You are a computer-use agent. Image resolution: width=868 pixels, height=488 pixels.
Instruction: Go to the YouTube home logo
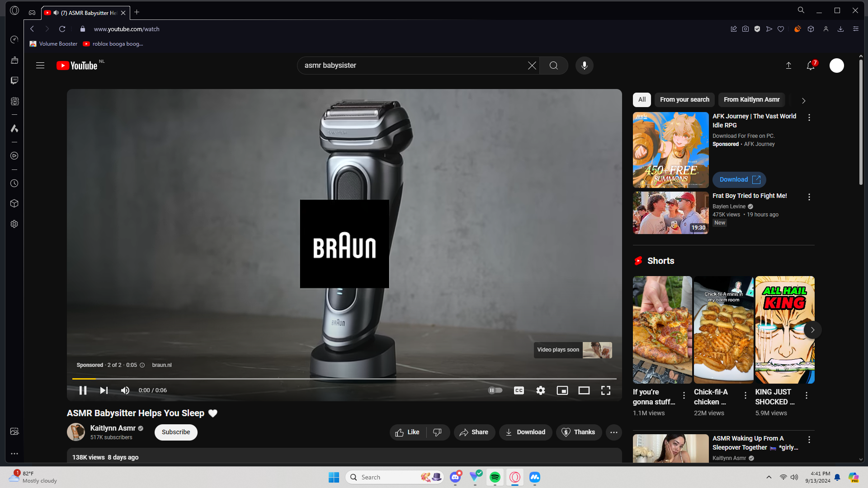point(77,66)
